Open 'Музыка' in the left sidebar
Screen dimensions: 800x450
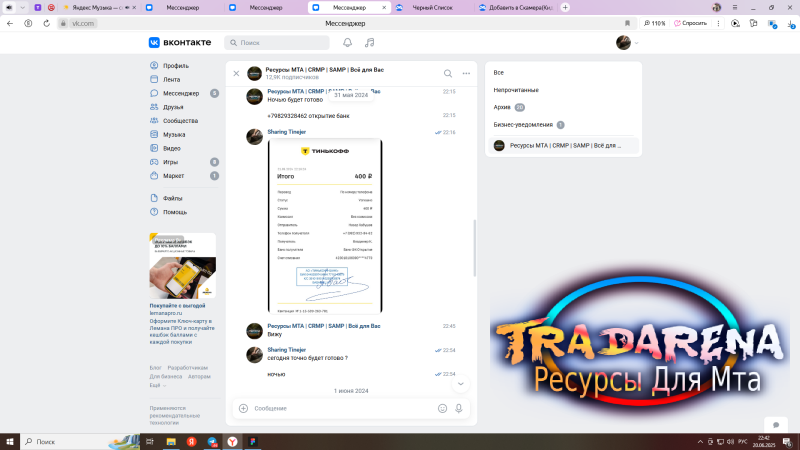(x=174, y=134)
